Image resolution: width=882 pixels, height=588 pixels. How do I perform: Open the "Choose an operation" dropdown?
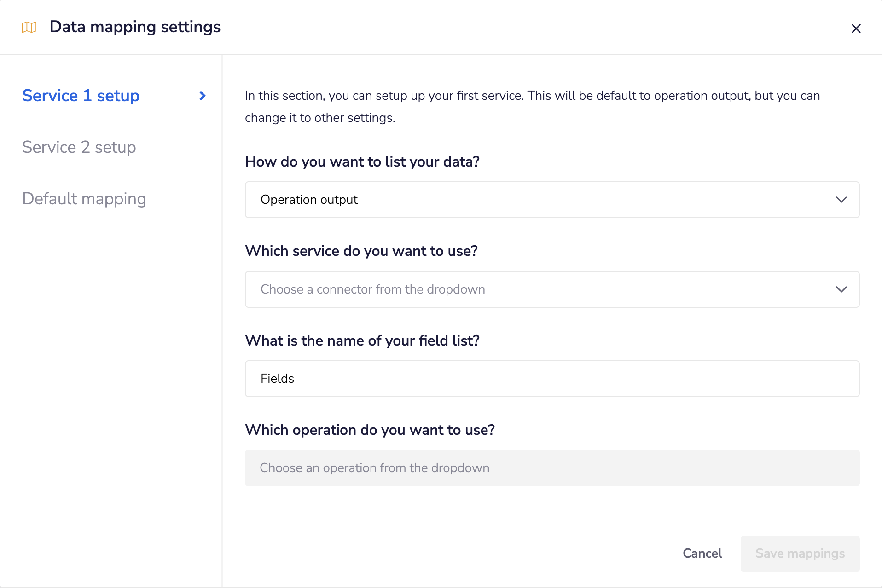pos(551,468)
